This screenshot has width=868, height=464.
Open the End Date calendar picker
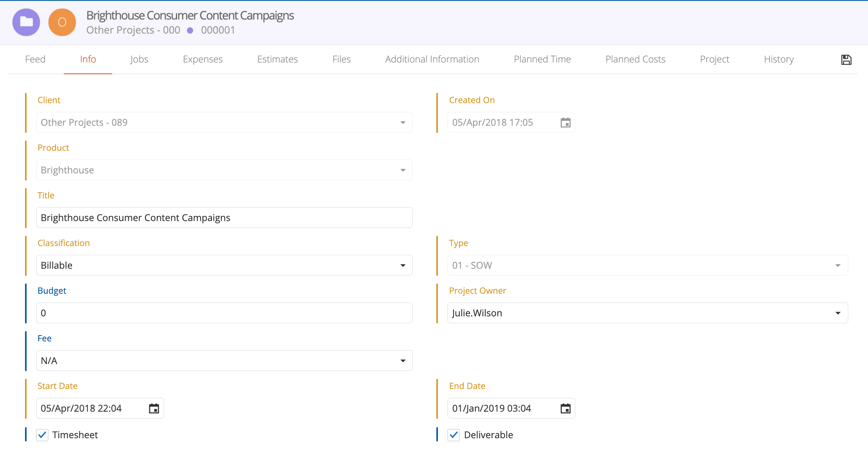(565, 409)
